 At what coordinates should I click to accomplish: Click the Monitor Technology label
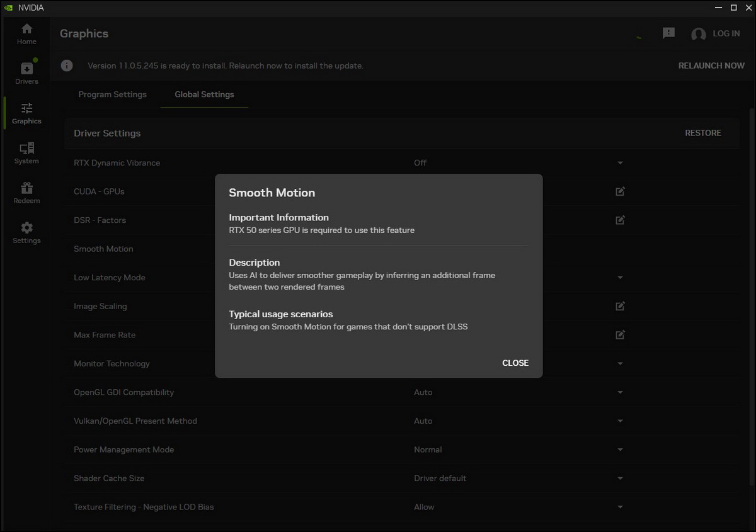click(112, 363)
